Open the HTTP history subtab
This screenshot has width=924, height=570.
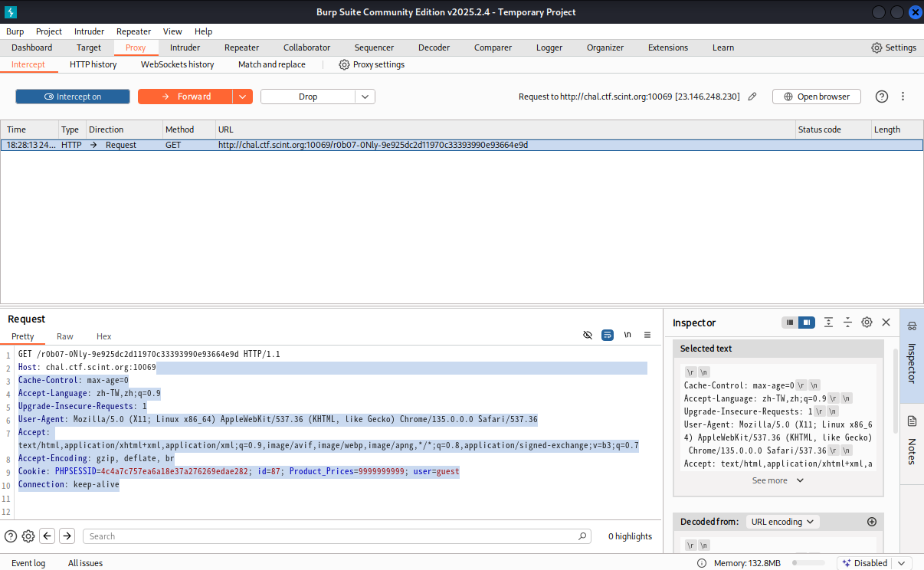(93, 64)
